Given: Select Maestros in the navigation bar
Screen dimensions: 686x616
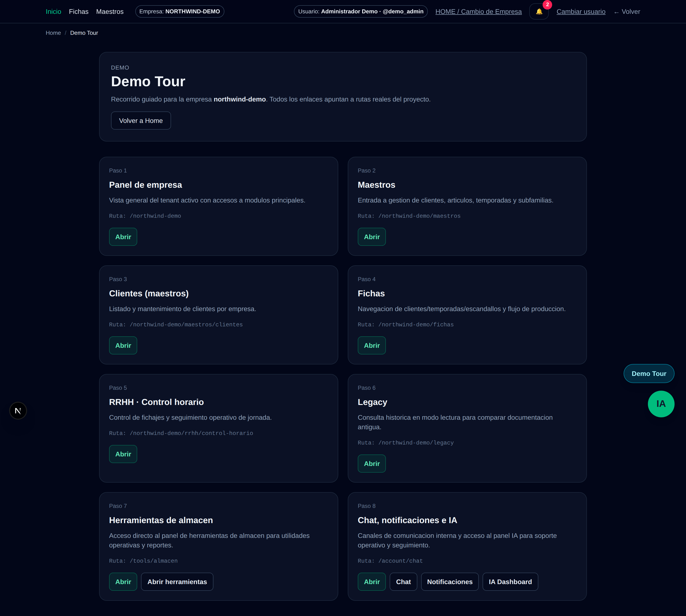Looking at the screenshot, I should click(x=109, y=11).
